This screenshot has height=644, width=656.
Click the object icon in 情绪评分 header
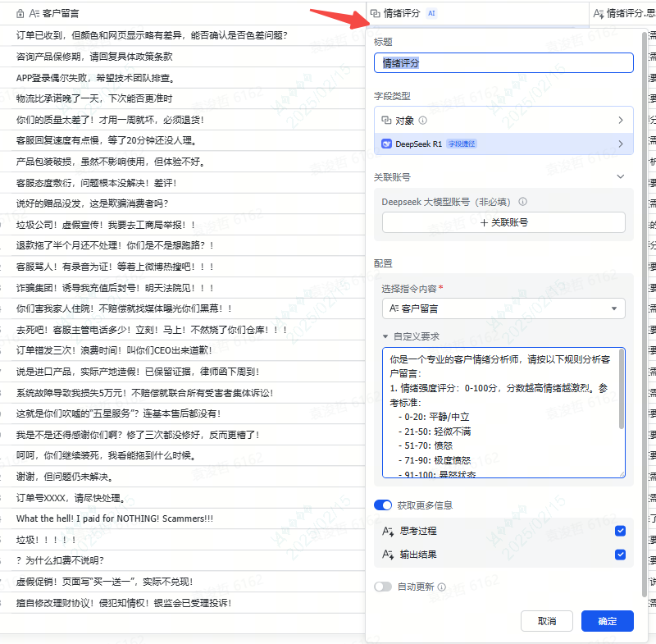click(x=375, y=13)
